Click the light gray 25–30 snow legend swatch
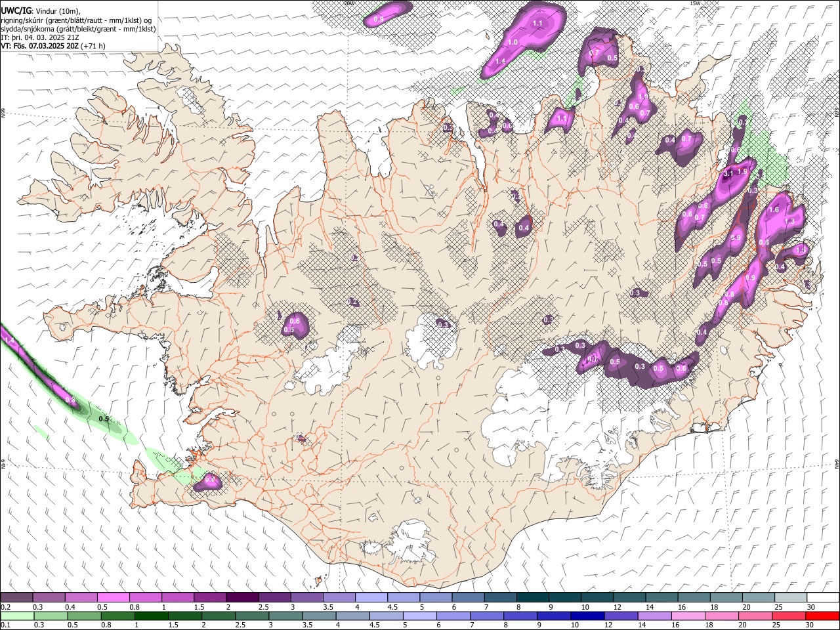Image resolution: width=840 pixels, height=630 pixels. tap(789, 598)
